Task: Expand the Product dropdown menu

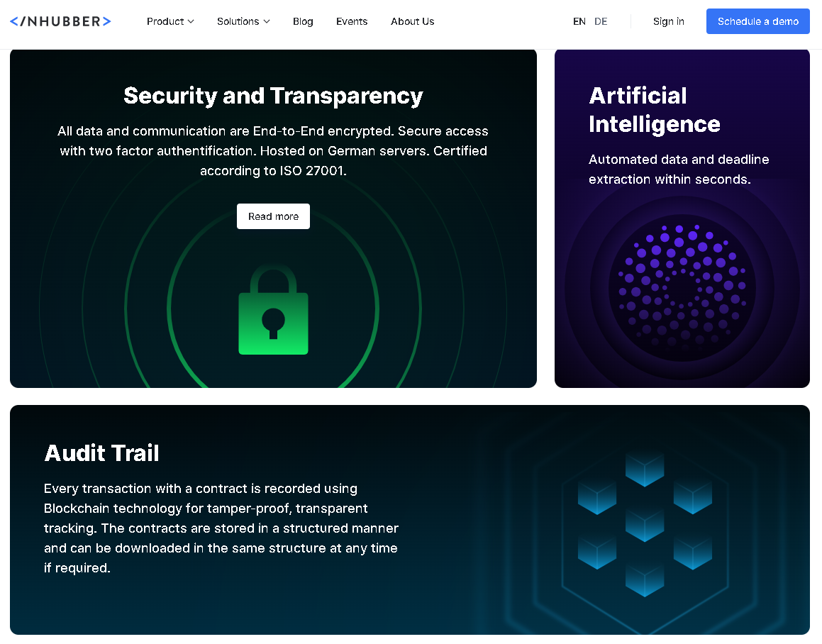Action: pyautogui.click(x=170, y=21)
